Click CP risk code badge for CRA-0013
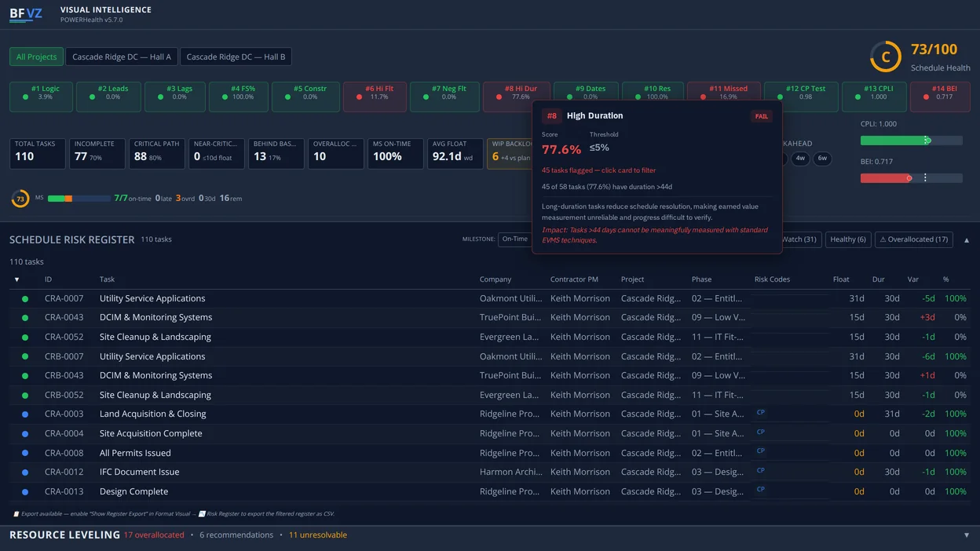This screenshot has width=980, height=551. (x=760, y=490)
